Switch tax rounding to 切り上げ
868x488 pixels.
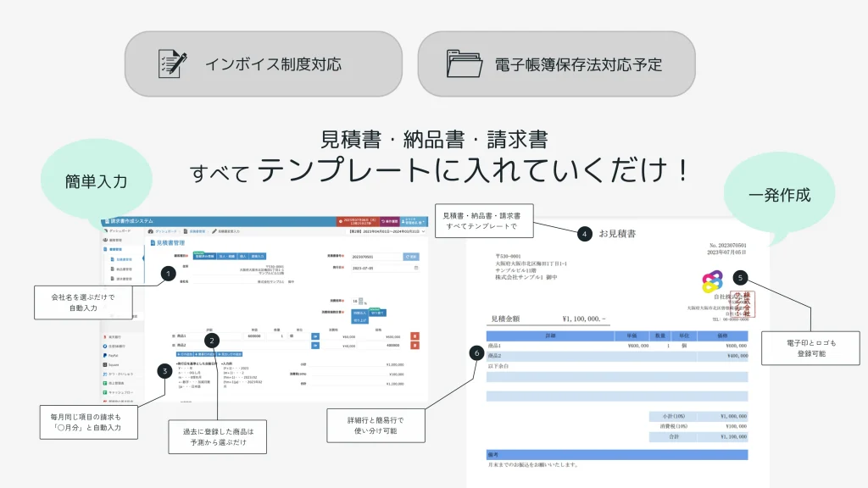coord(359,319)
